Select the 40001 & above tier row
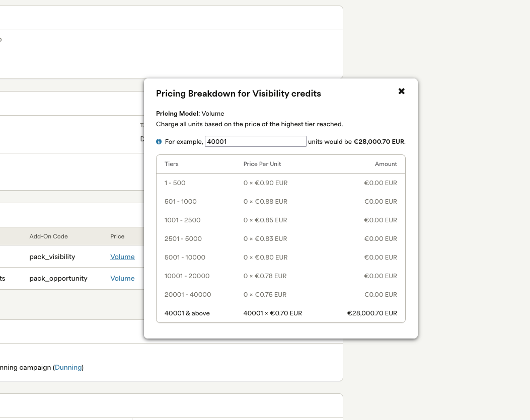Image resolution: width=530 pixels, height=420 pixels. pyautogui.click(x=280, y=313)
